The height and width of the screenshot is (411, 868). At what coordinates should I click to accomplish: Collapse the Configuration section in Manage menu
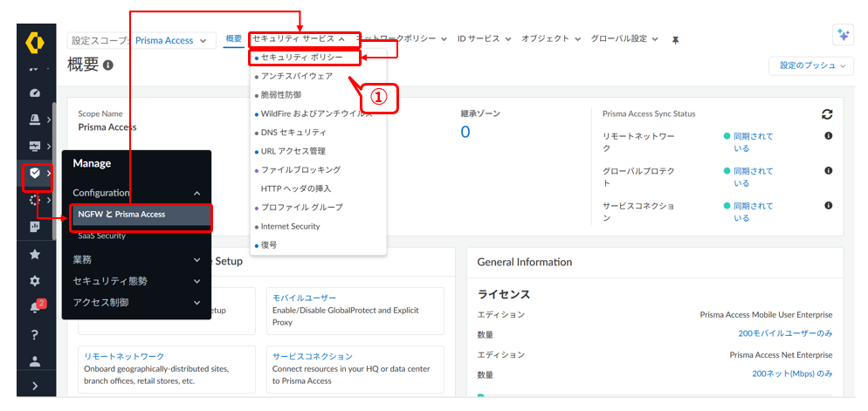(196, 193)
